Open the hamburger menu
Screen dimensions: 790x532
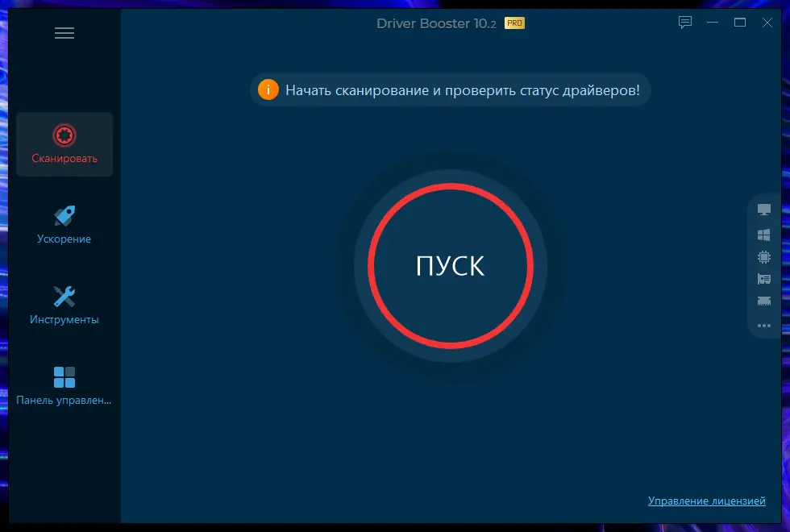(64, 33)
